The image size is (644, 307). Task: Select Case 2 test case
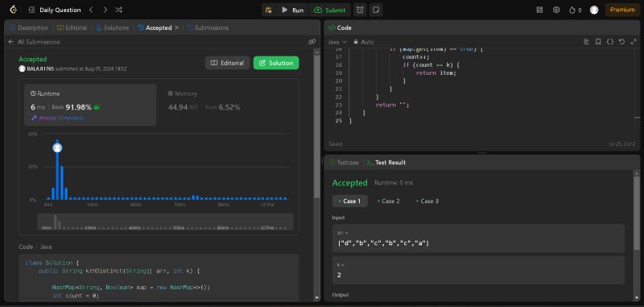[x=388, y=201]
